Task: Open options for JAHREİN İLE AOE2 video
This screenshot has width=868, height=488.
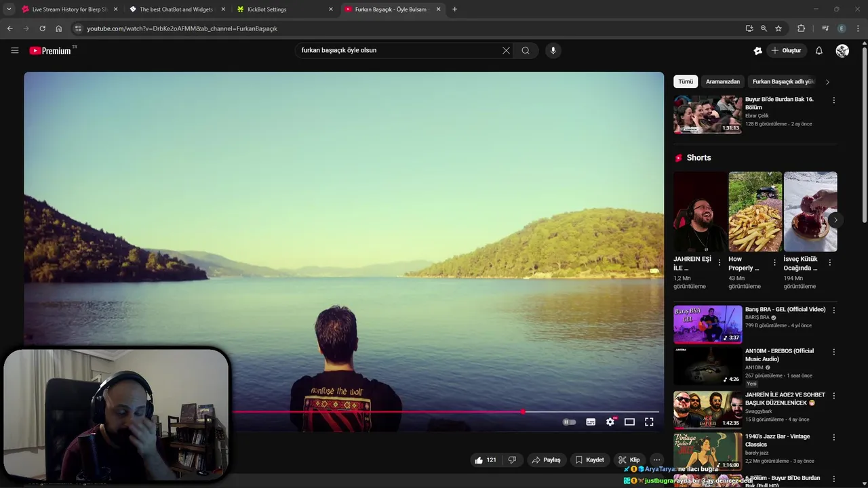Action: [833, 395]
